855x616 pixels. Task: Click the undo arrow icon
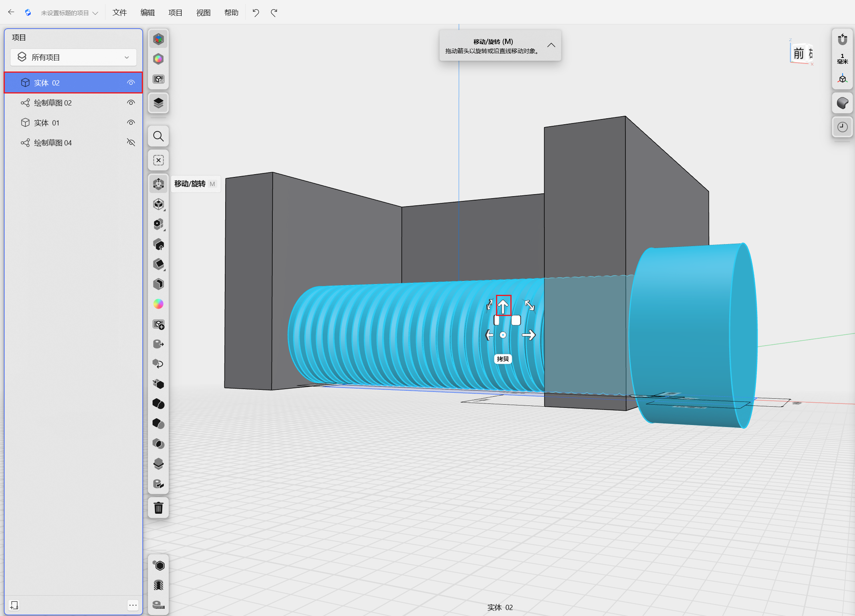256,13
